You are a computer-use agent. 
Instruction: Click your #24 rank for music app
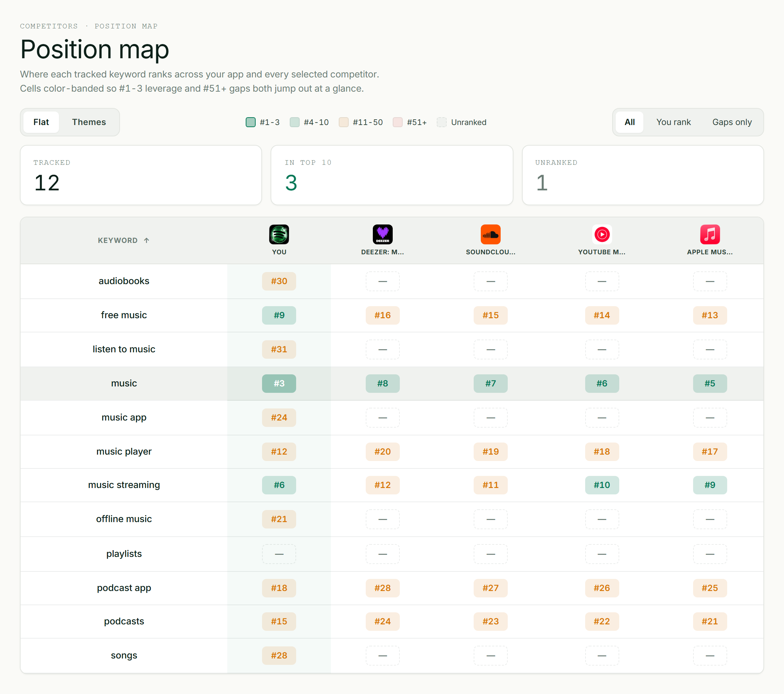pyautogui.click(x=279, y=417)
